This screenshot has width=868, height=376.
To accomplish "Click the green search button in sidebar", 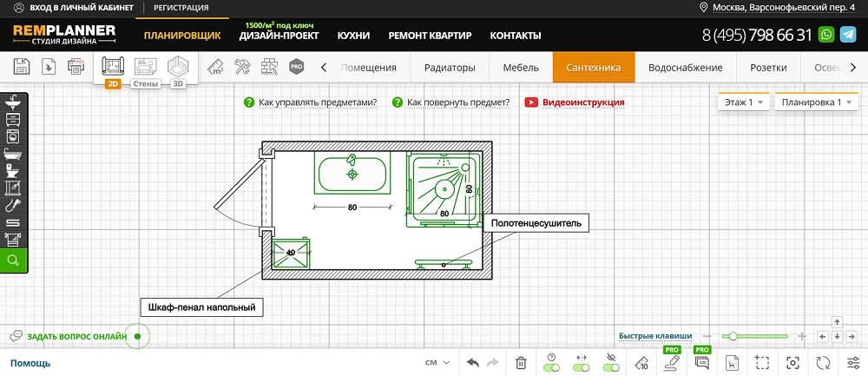I will [x=13, y=261].
